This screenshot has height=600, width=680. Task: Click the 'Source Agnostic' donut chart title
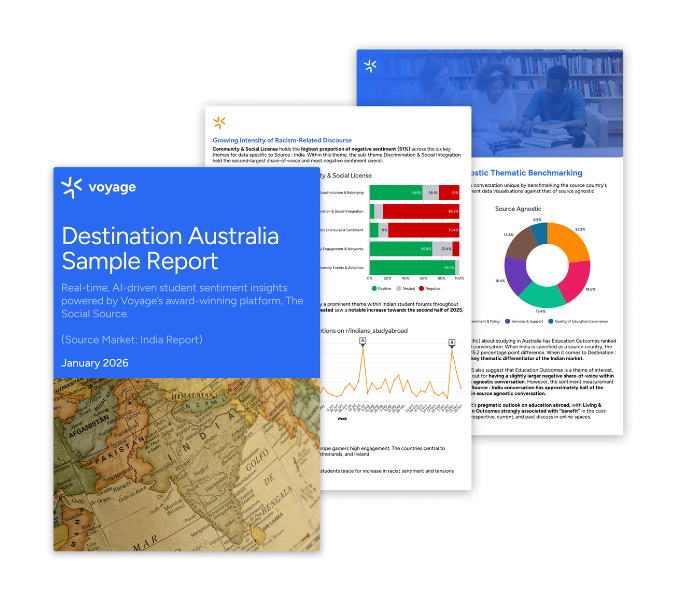(x=518, y=209)
